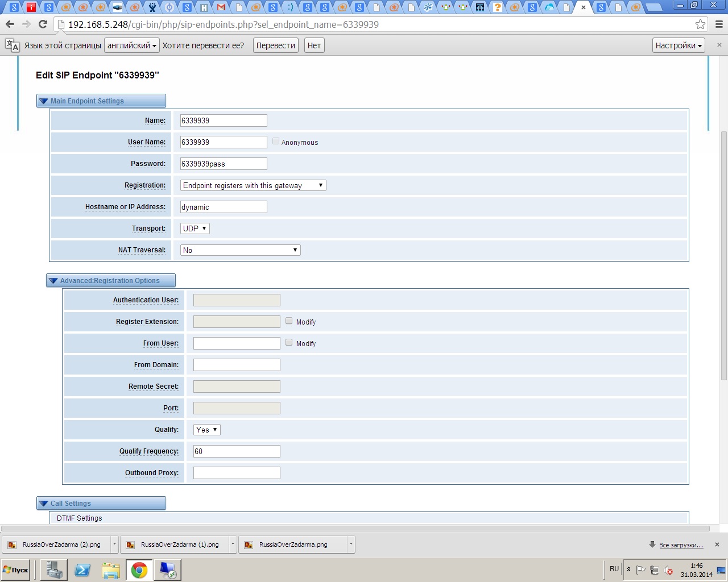Open Google Chrome from the taskbar

click(139, 570)
